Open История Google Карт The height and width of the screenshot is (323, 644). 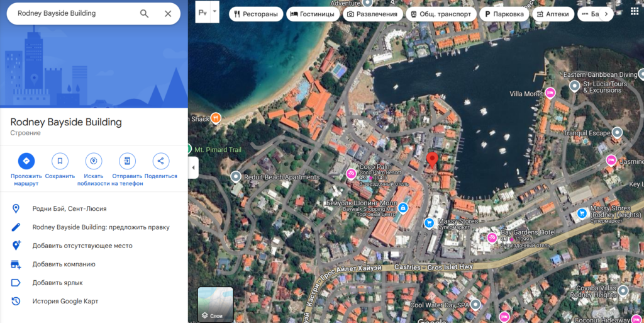[65, 301]
